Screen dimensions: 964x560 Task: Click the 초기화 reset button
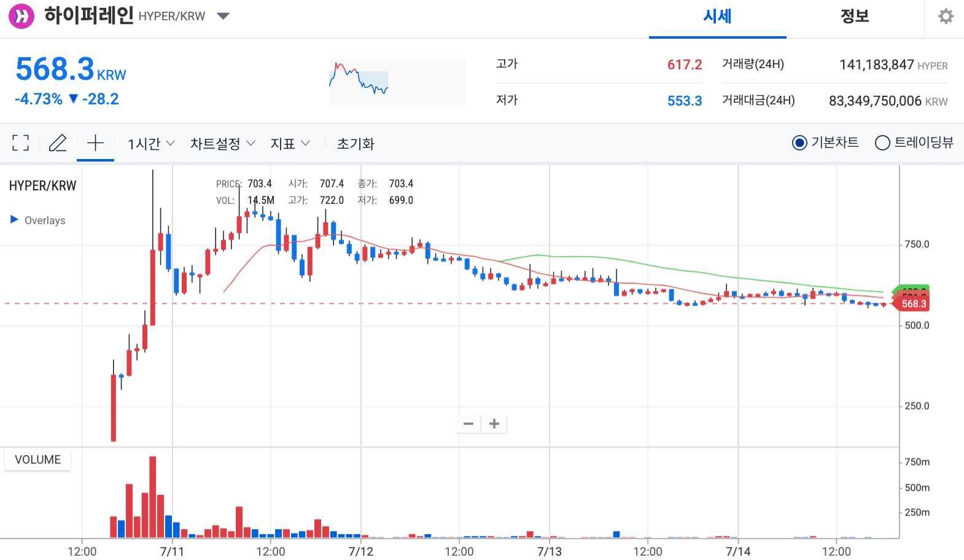coord(356,144)
